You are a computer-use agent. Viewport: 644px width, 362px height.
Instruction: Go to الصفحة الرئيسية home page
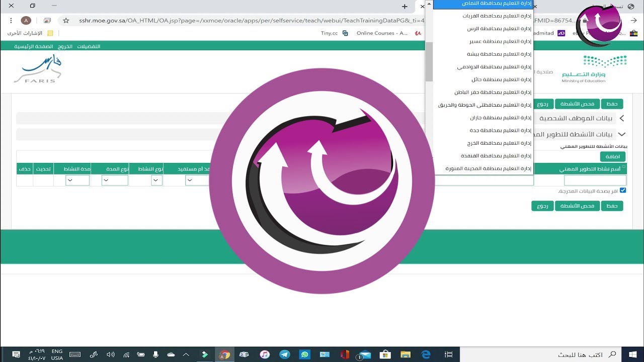click(x=34, y=46)
